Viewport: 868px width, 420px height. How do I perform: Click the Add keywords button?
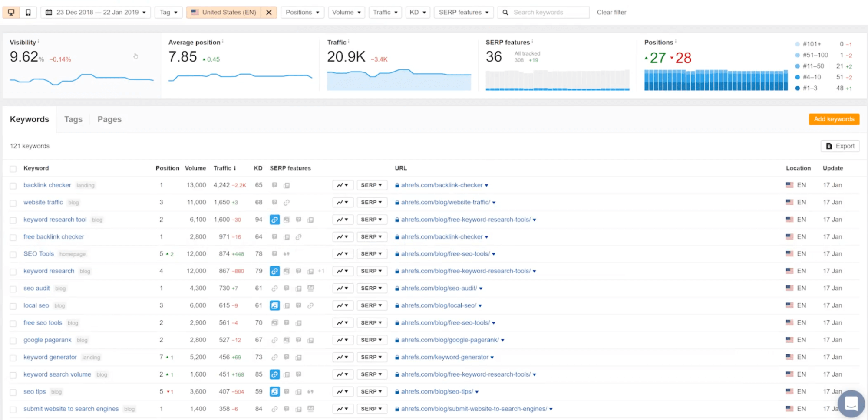834,119
